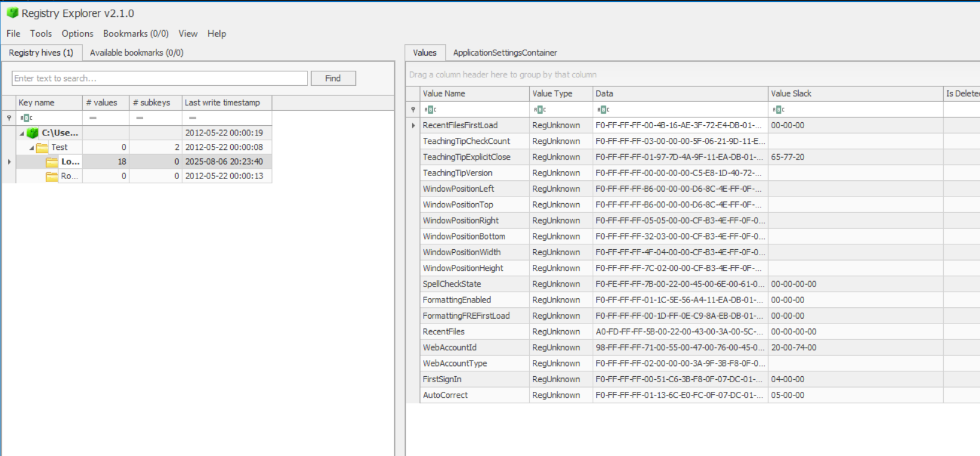Click the Find button

[x=333, y=78]
